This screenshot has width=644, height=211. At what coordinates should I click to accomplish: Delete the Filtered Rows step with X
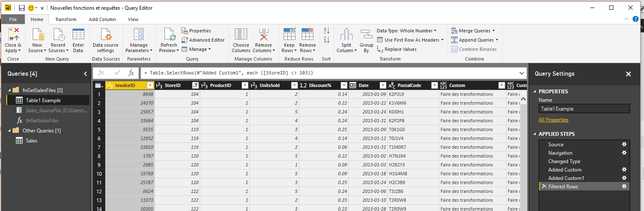point(544,187)
